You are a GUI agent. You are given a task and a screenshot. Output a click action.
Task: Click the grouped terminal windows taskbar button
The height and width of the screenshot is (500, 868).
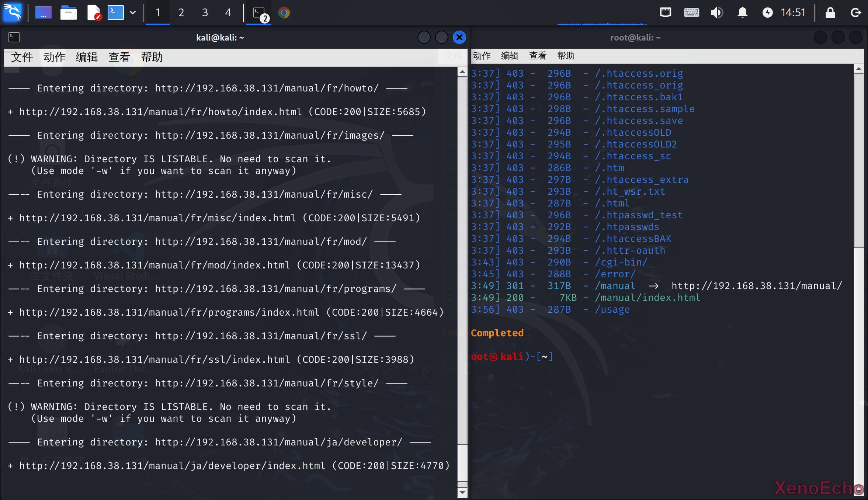pyautogui.click(x=259, y=13)
